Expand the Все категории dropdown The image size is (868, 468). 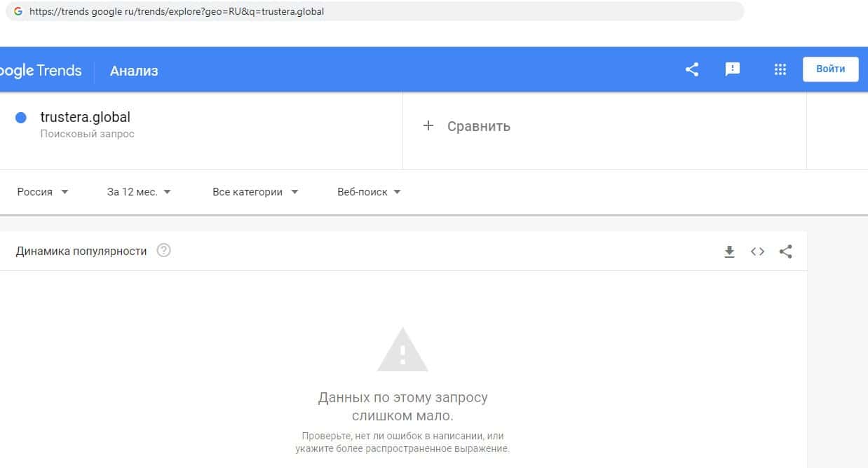[x=255, y=192]
